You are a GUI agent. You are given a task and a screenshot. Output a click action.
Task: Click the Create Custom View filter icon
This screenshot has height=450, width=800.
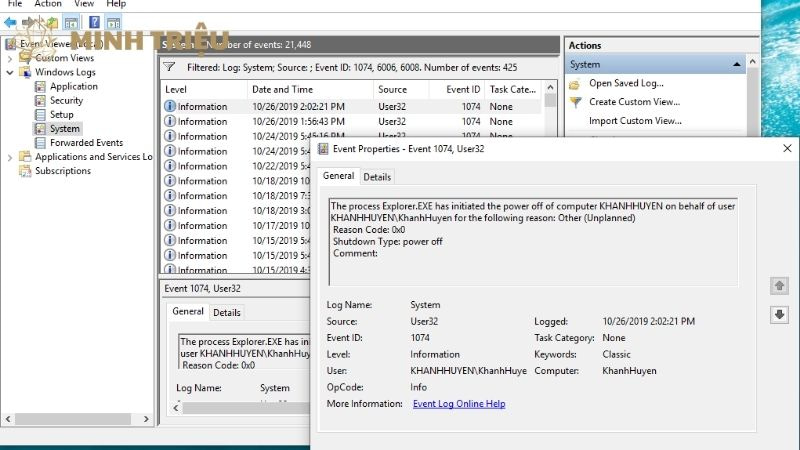pos(574,102)
